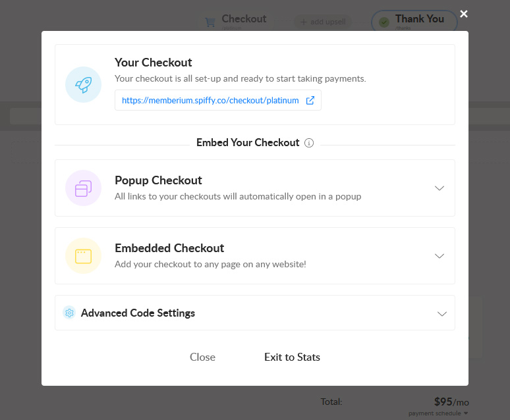Click the purple Popup Checkout windows icon
The height and width of the screenshot is (420, 510).
point(83,188)
